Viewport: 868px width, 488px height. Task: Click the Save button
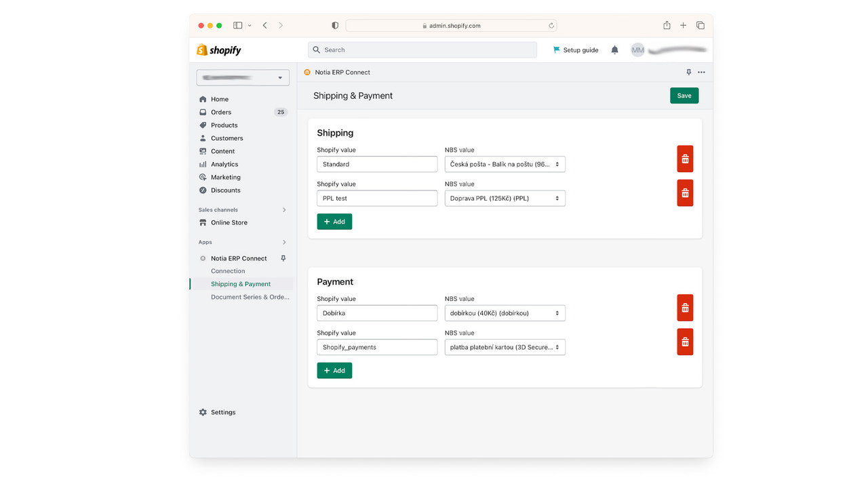click(x=684, y=95)
